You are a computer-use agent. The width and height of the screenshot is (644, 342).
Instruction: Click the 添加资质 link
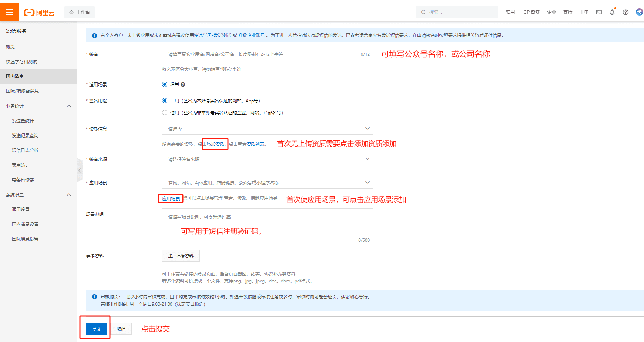tap(215, 144)
